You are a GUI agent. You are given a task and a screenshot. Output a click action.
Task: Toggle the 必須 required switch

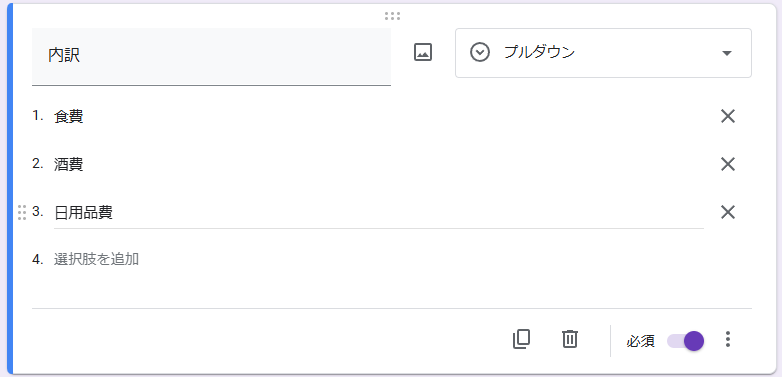tap(686, 341)
